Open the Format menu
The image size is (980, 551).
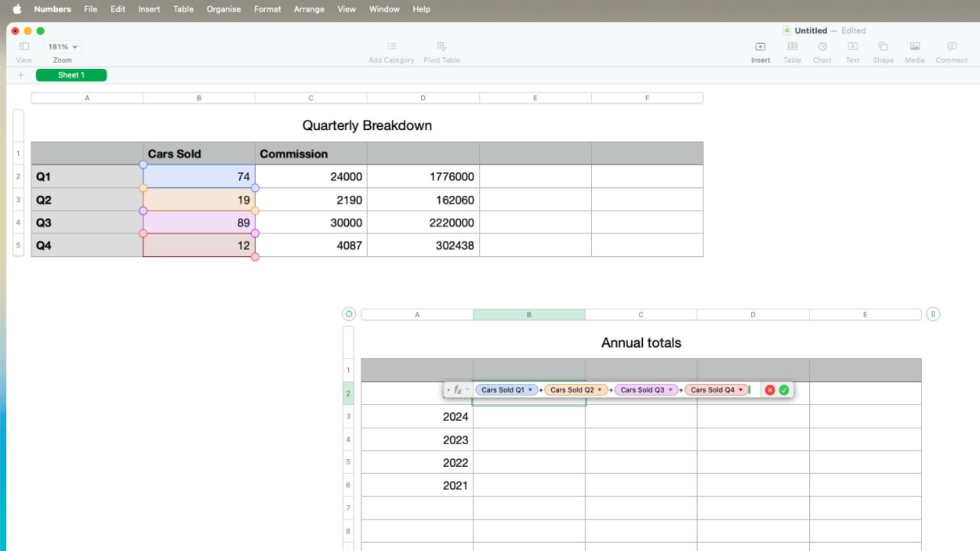pos(267,9)
